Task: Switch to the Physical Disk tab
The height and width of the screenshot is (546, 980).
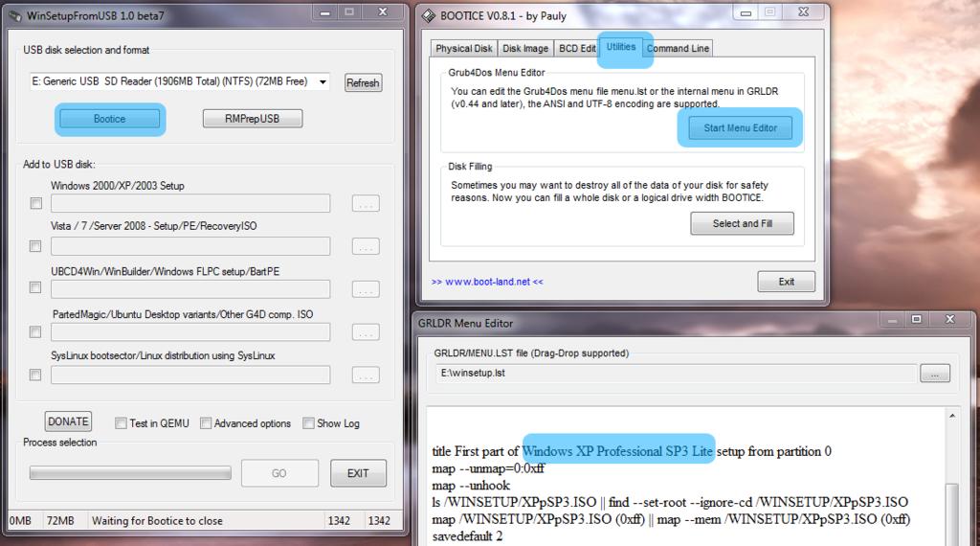Action: pos(464,48)
